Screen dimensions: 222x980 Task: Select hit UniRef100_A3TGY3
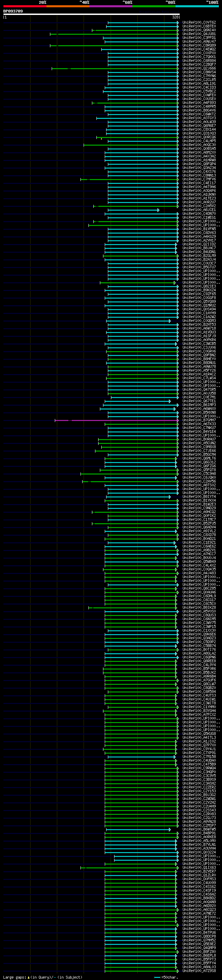(x=199, y=118)
